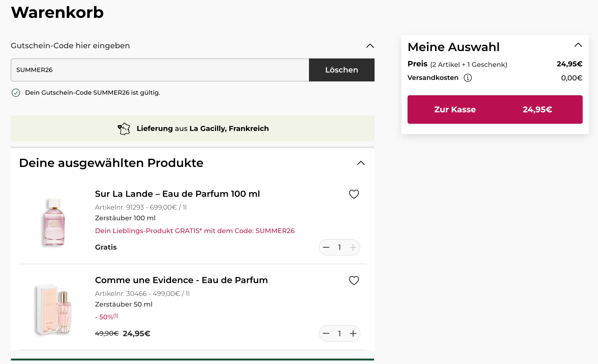Viewport: 598px width, 364px height.
Task: Click 'Versandkosten' label
Action: [433, 78]
